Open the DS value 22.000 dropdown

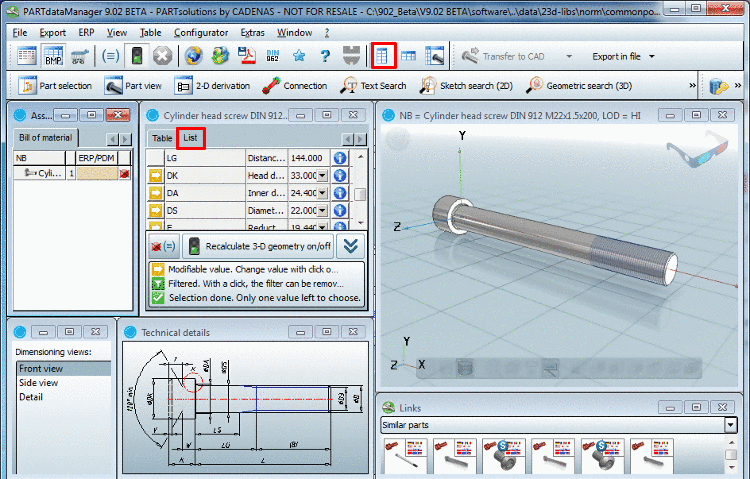tap(322, 211)
